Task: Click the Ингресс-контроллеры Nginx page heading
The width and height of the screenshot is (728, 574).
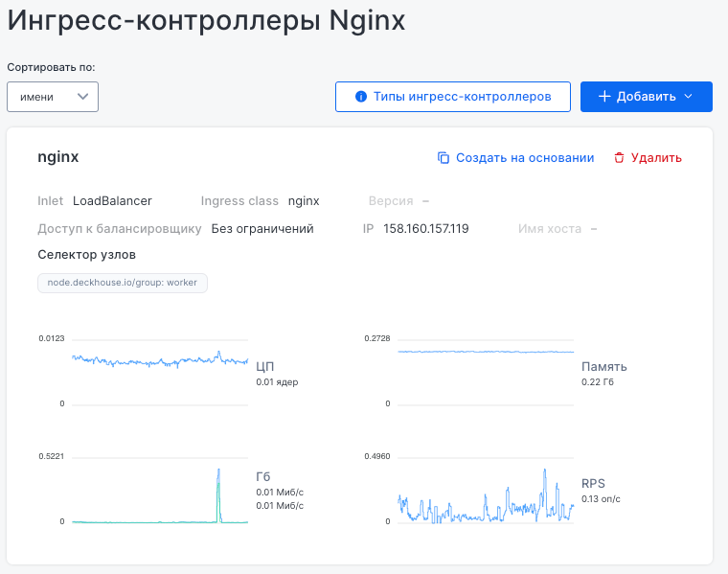Action: [x=206, y=21]
